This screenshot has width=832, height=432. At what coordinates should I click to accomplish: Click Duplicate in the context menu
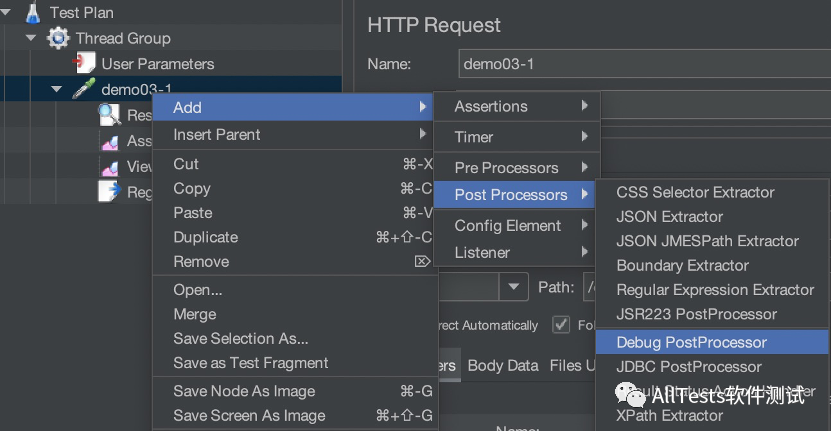pos(206,238)
